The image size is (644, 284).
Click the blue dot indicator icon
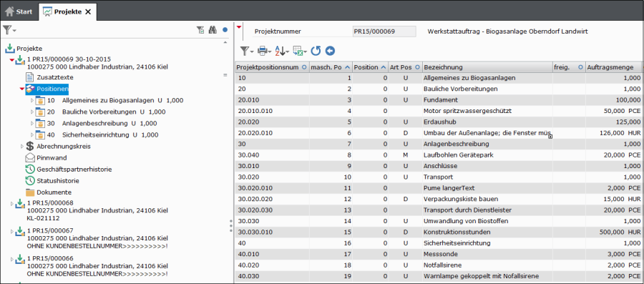point(225,29)
